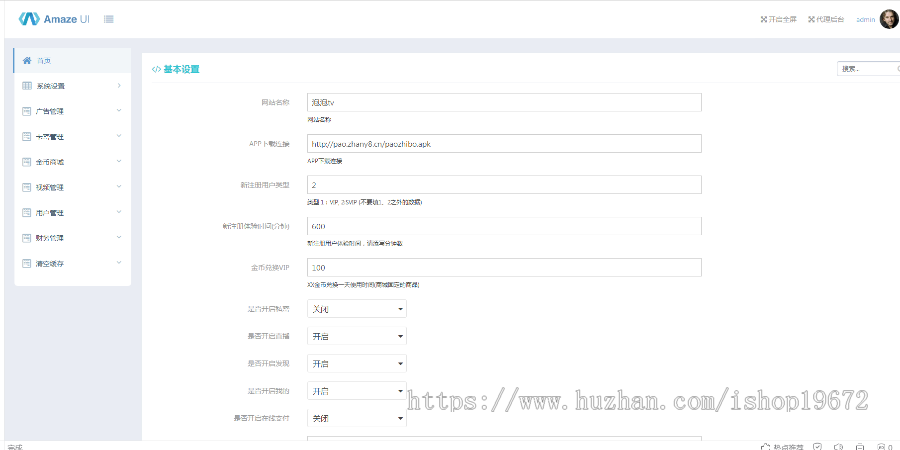Image resolution: width=900 pixels, height=450 pixels.
Task: Expand the 金币商城 menu chevron
Action: [119, 161]
